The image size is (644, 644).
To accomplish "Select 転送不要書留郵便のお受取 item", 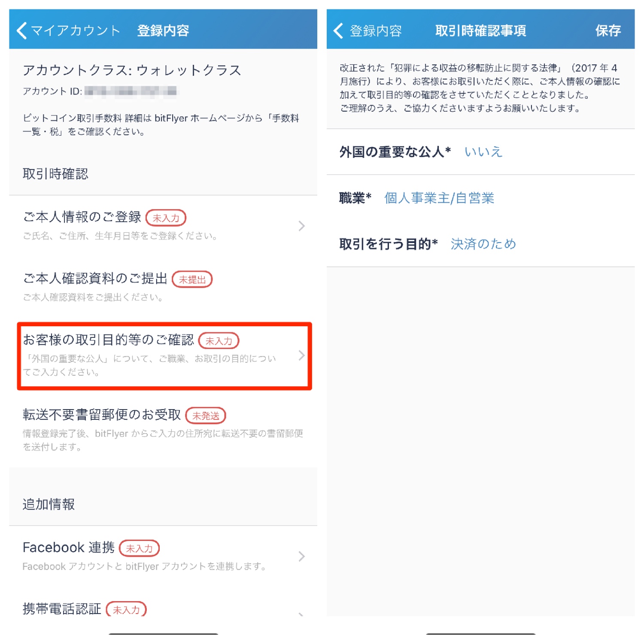I will (x=163, y=429).
